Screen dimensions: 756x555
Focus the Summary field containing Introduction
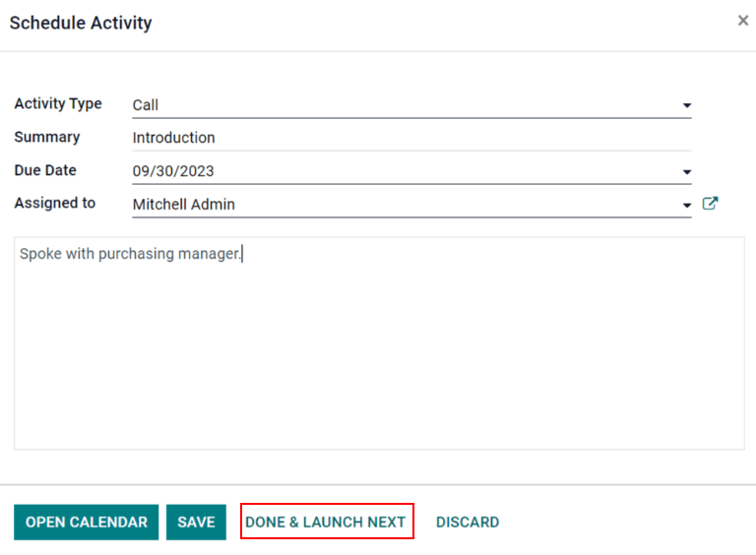coord(394,138)
